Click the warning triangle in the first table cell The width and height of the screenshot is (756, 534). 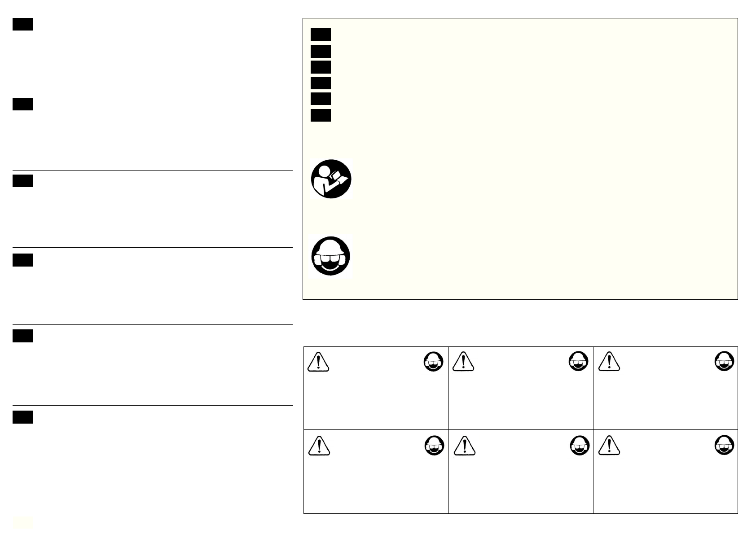coord(318,362)
